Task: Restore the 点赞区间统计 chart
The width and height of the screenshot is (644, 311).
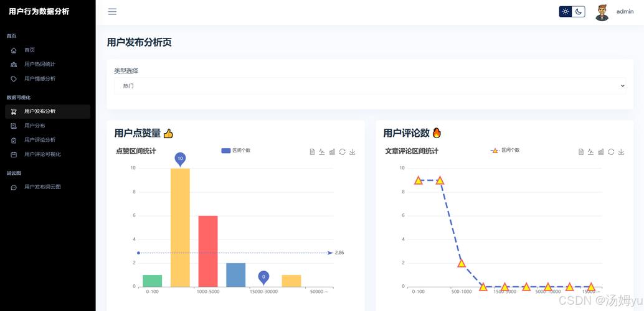Action: 342,152
